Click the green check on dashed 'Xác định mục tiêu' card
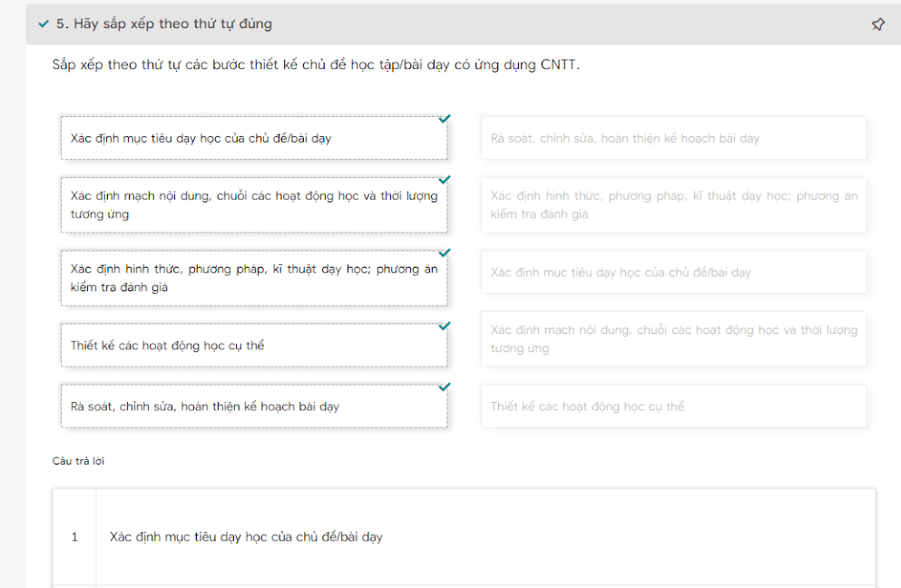Image resolution: width=901 pixels, height=588 pixels. coord(444,119)
